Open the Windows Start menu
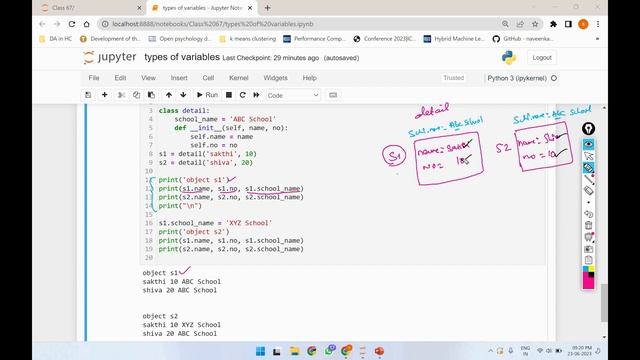The height and width of the screenshot is (360, 640). click(x=260, y=351)
